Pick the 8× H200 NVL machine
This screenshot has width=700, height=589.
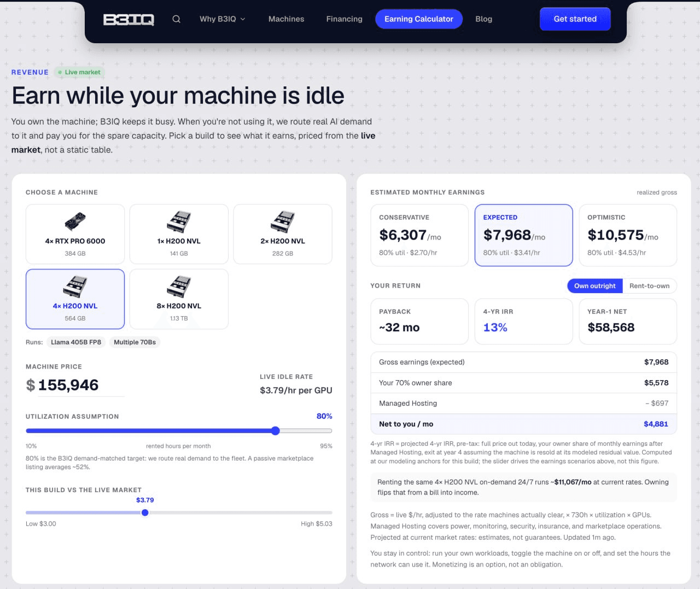point(179,299)
